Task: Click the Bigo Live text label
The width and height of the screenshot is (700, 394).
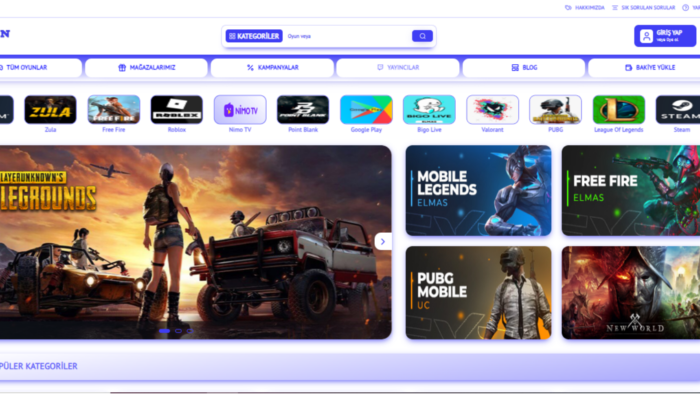Action: pos(429,130)
